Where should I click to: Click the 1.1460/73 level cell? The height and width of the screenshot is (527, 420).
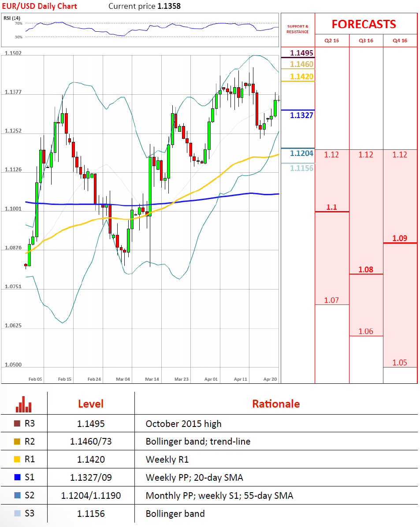pos(91,441)
